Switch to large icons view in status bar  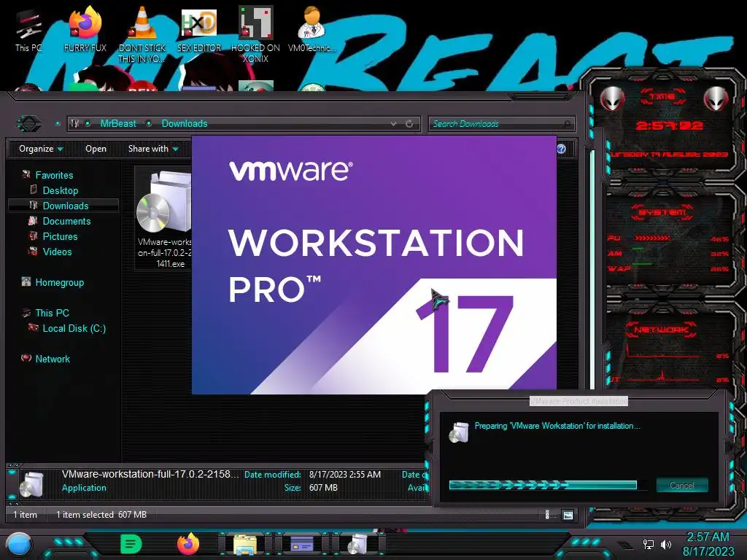(568, 515)
